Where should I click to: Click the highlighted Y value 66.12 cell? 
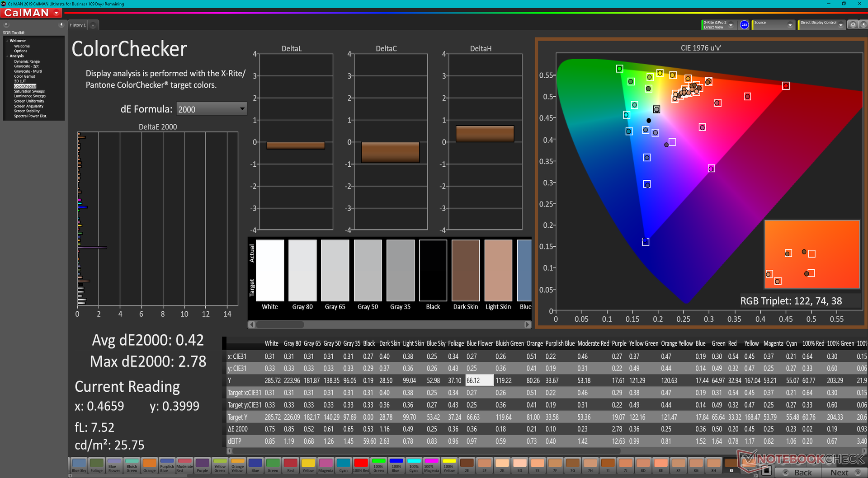tap(479, 380)
